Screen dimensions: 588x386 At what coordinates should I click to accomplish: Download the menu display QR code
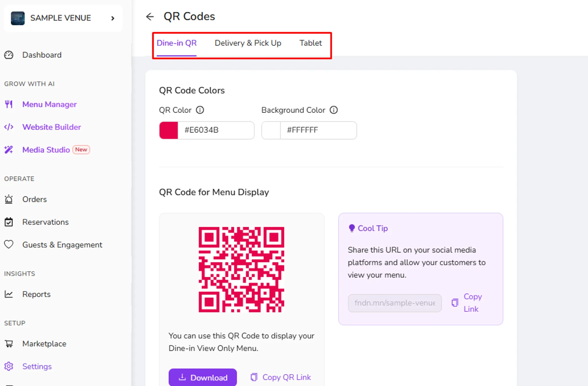[x=202, y=377]
